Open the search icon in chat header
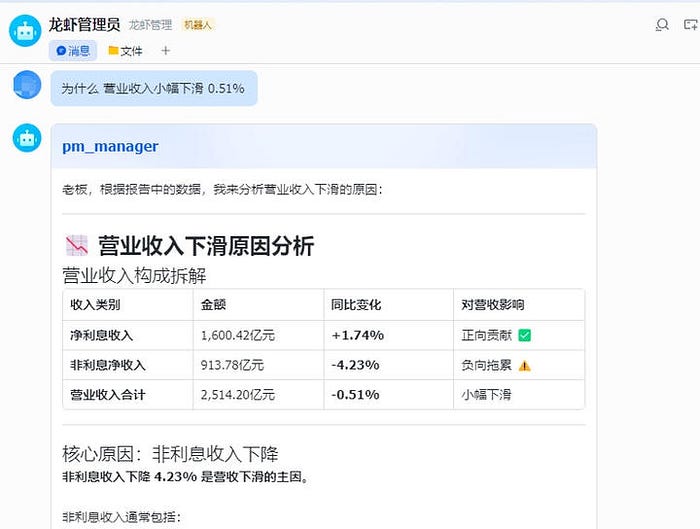The height and width of the screenshot is (529, 700). 662,25
